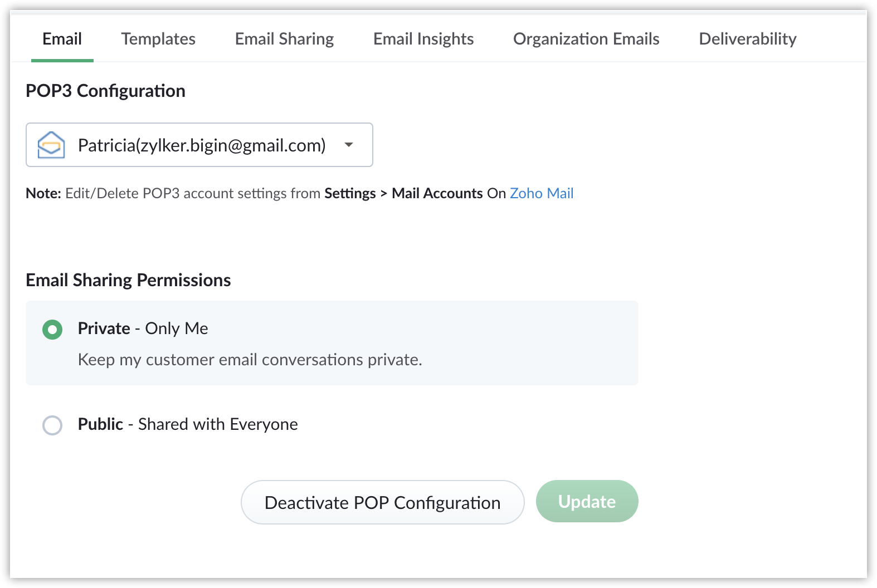The image size is (877, 588).
Task: Click the Email Sharing Permissions heading
Action: click(x=128, y=280)
